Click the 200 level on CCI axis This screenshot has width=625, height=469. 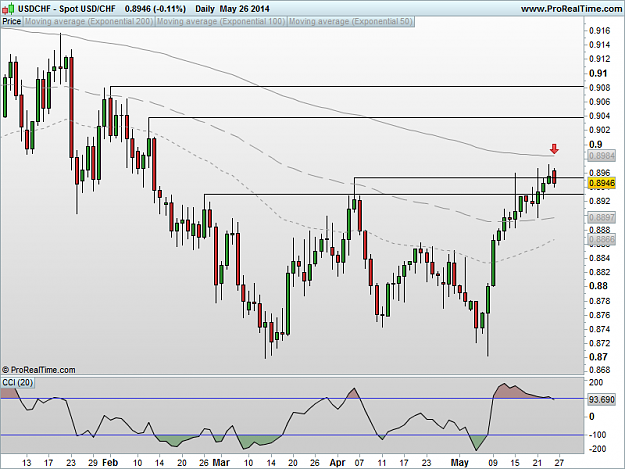point(596,383)
